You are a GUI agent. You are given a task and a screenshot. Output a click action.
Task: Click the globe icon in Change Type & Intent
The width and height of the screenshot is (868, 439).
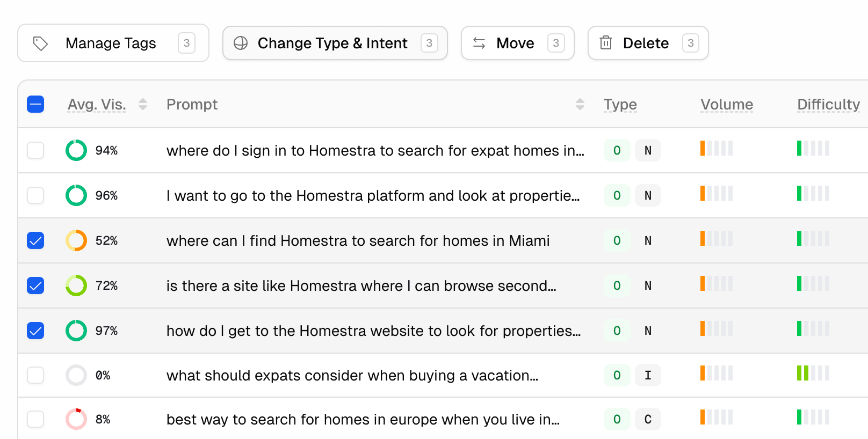pos(241,43)
